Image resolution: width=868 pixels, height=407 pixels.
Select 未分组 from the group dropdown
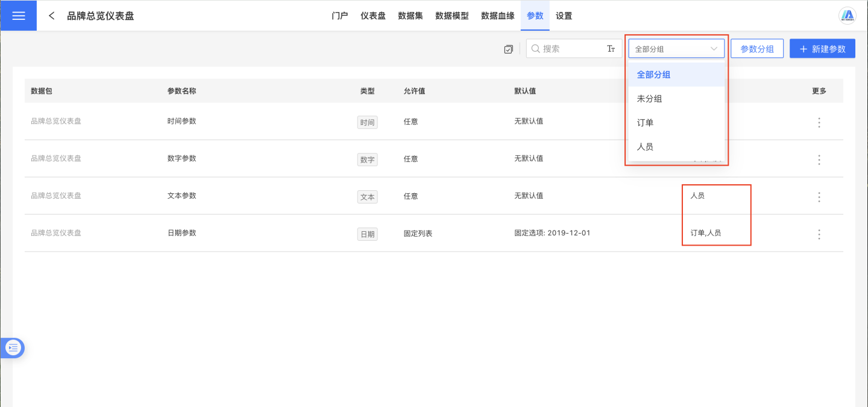click(649, 99)
